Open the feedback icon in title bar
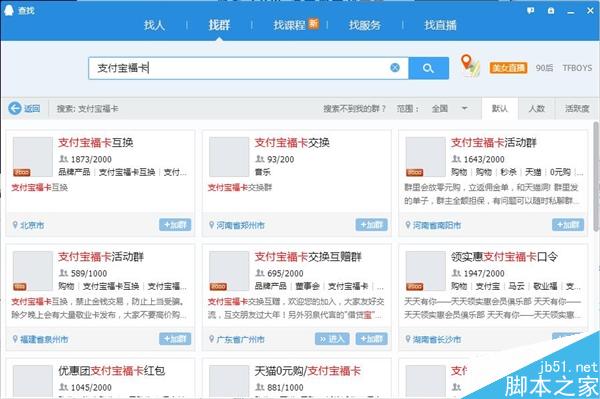 530,11
